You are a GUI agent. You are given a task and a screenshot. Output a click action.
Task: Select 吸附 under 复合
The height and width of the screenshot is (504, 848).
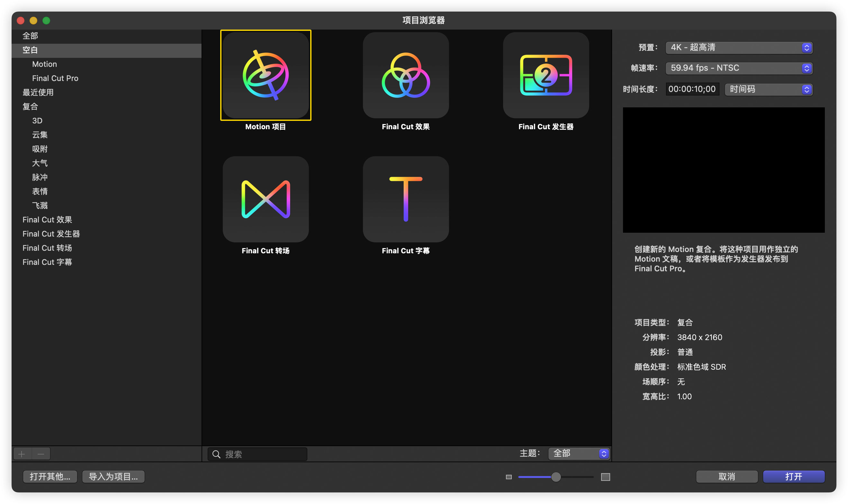coord(106,149)
